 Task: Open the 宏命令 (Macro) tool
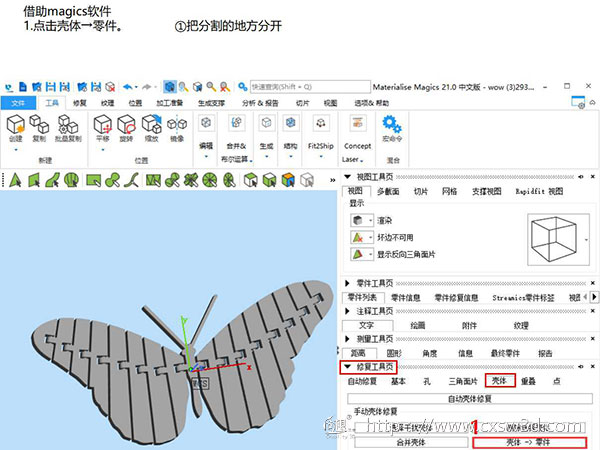tap(392, 128)
